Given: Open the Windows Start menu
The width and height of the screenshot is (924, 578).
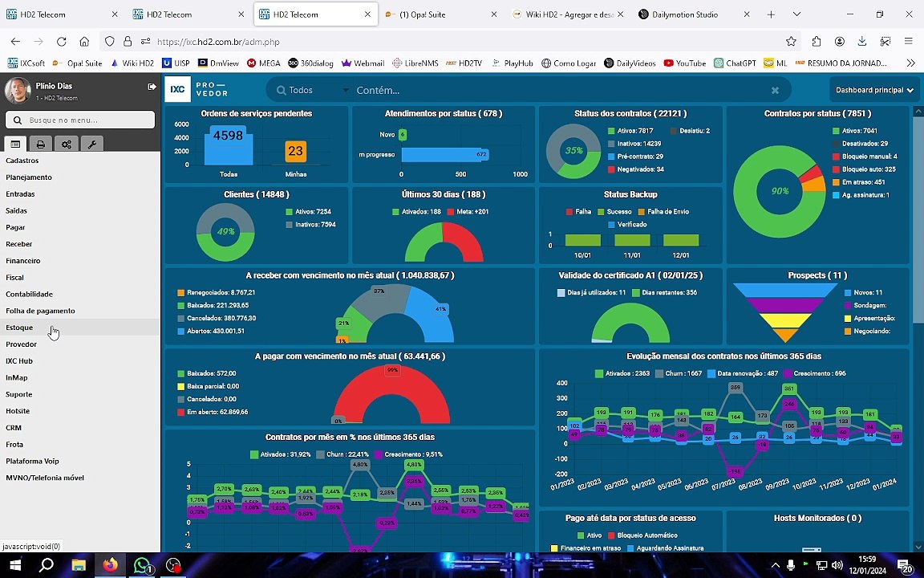Looking at the screenshot, I should tap(16, 565).
